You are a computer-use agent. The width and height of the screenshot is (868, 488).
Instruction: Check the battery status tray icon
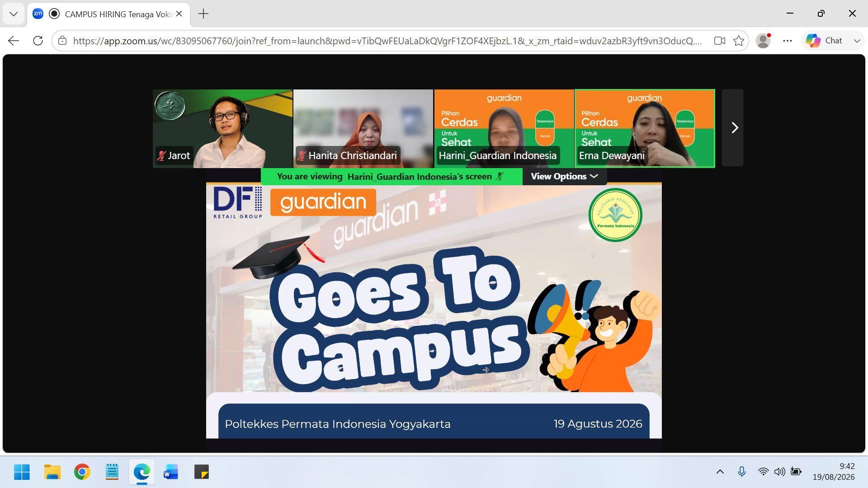tap(796, 472)
